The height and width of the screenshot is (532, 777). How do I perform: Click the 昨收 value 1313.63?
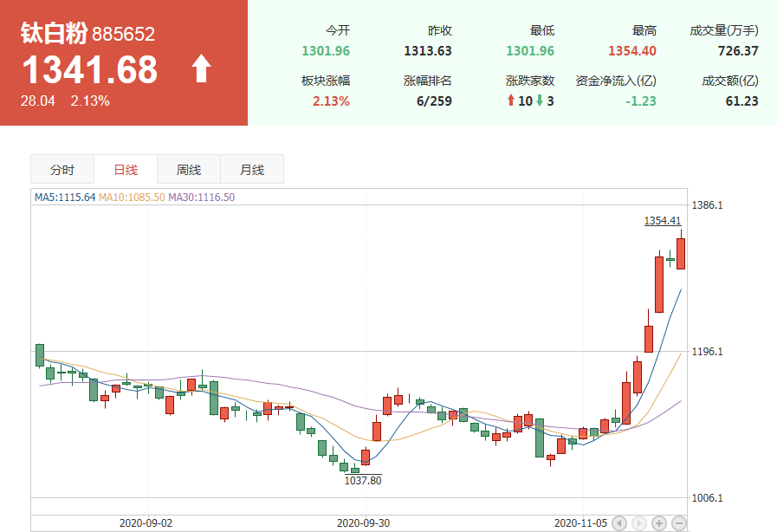pos(428,51)
